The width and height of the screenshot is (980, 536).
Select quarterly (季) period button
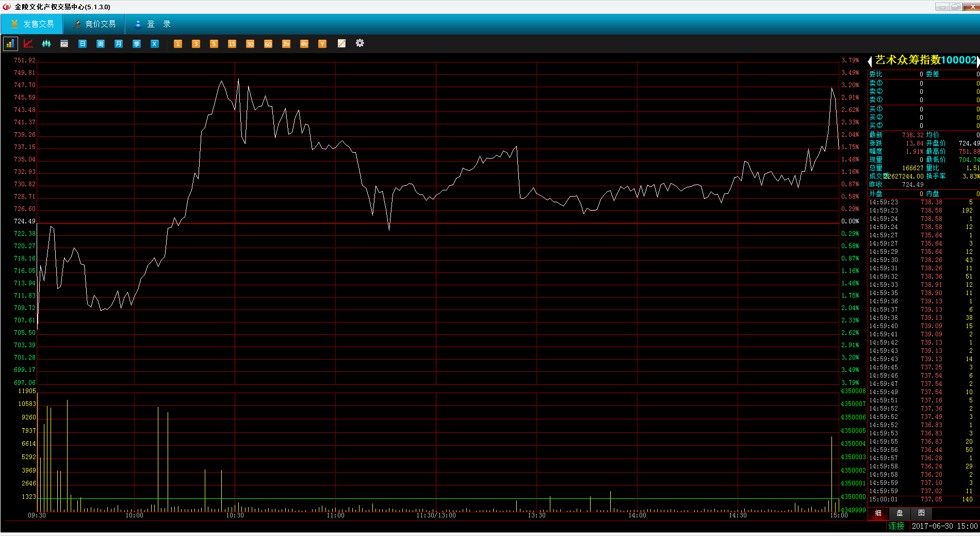pos(137,44)
